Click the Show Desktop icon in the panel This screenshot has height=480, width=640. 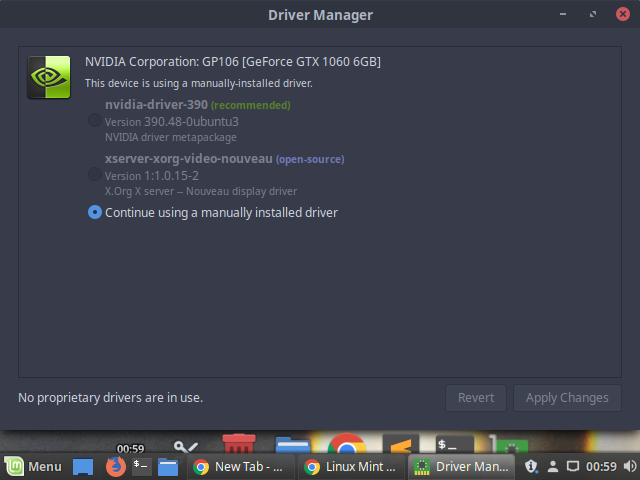coord(83,467)
